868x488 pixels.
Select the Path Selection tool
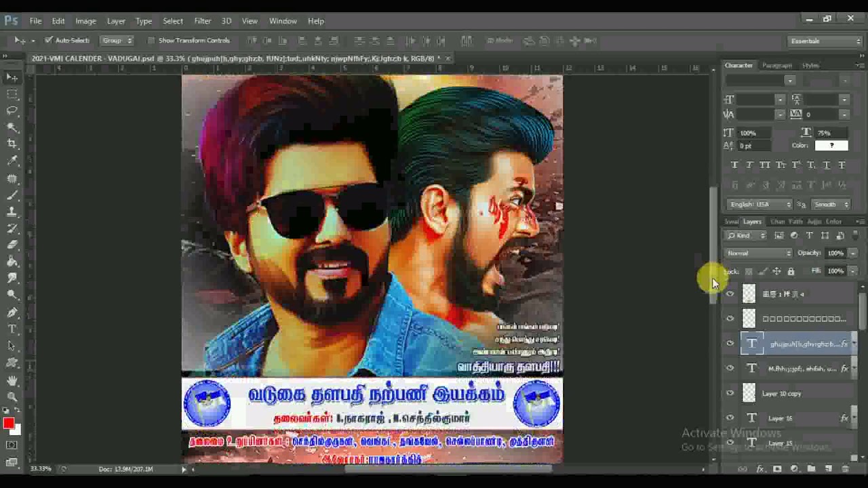pos(12,346)
